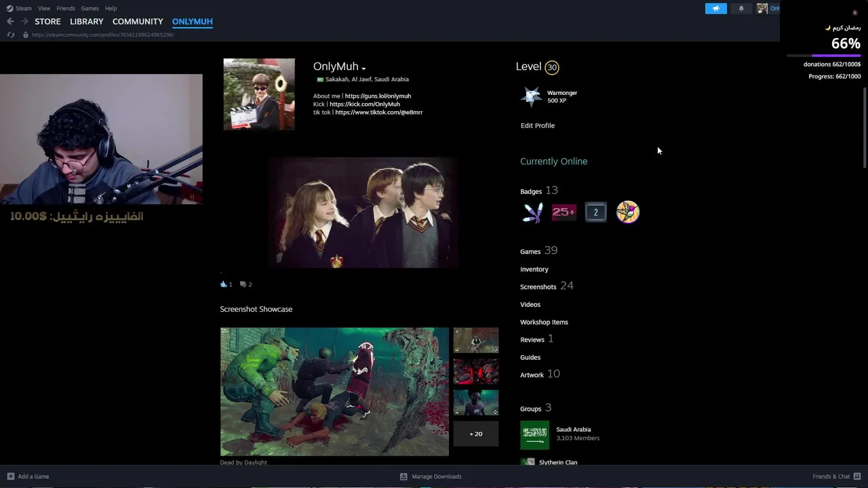868x488 pixels.
Task: Open the Reviews 1 link
Action: 536,339
